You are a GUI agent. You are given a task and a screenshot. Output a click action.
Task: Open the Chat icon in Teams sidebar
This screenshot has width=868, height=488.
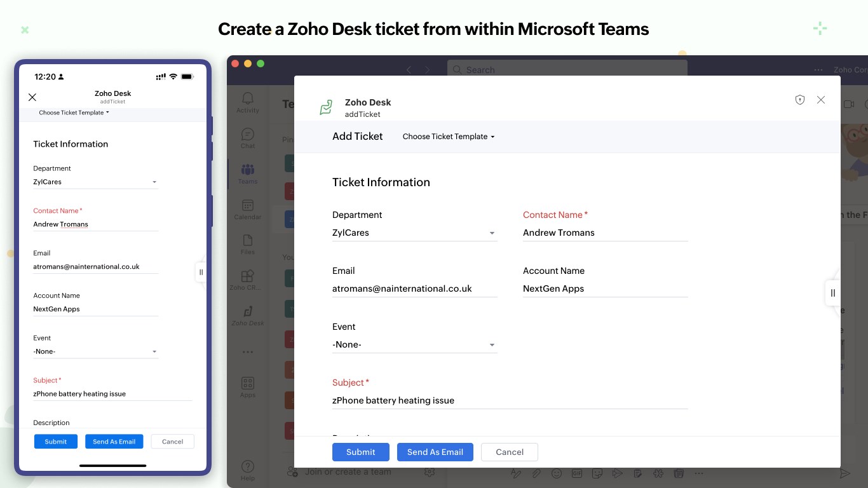pos(248,137)
